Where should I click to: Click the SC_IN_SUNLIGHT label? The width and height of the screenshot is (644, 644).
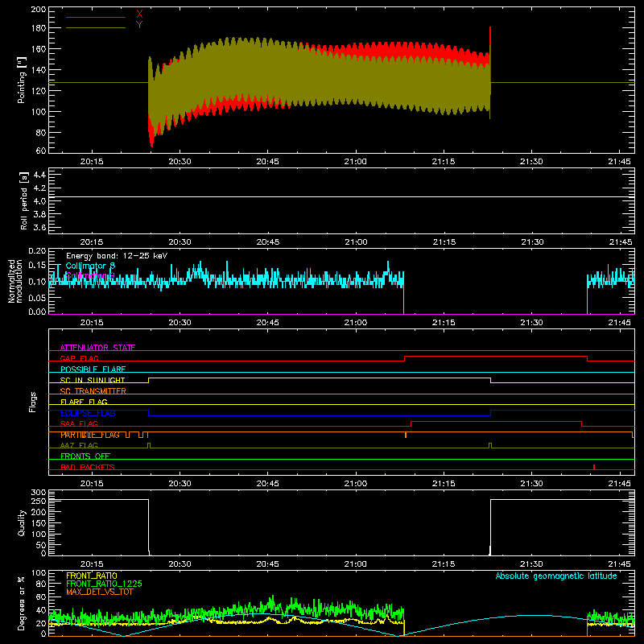93,380
